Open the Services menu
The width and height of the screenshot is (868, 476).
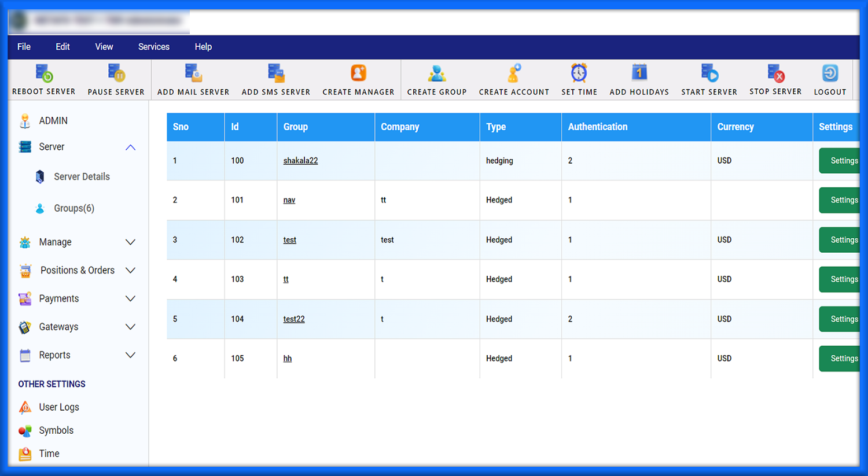coord(153,47)
